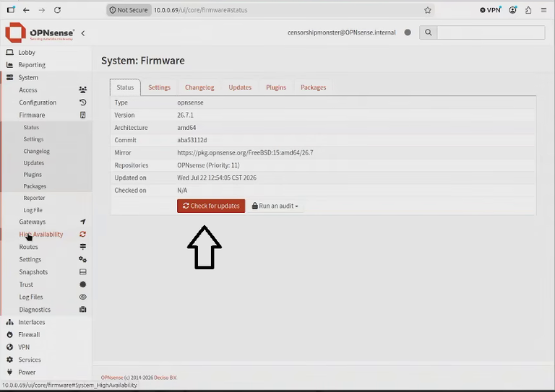Screen dimensions: 555x392
Task: Switch to the Packages tab
Action: pos(313,87)
